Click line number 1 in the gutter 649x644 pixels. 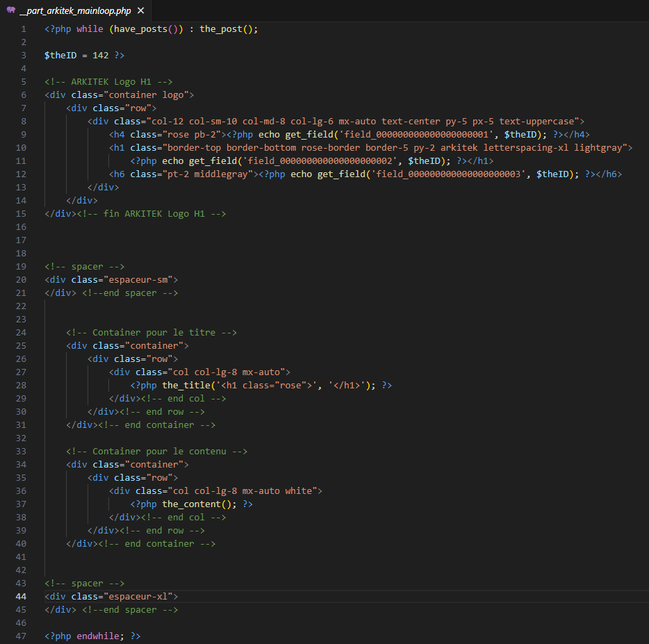point(24,29)
